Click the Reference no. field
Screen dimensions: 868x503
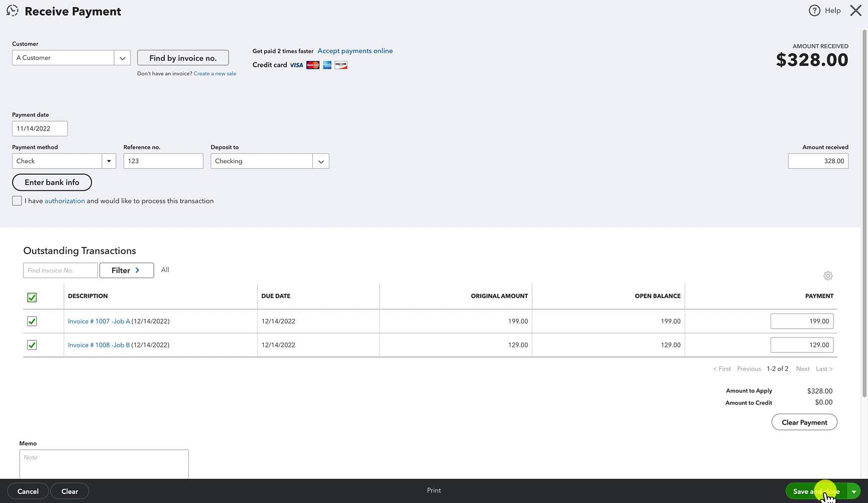163,161
